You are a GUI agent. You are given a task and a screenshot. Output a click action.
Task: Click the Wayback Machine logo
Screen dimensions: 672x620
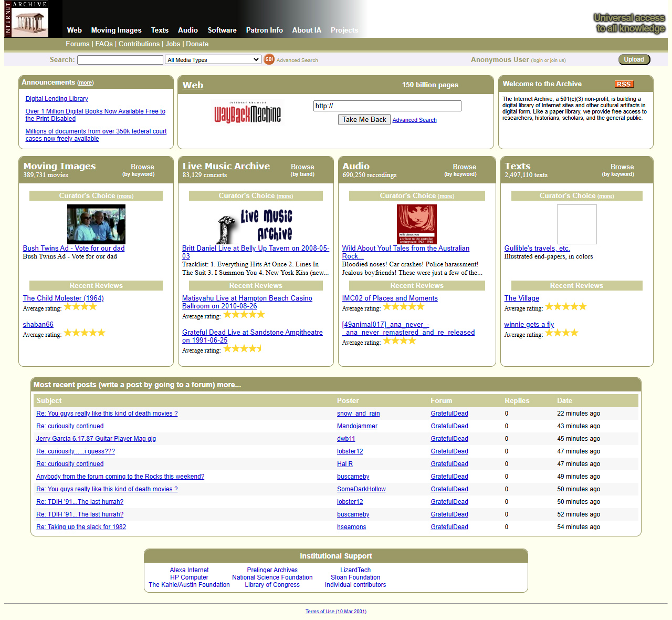click(247, 112)
